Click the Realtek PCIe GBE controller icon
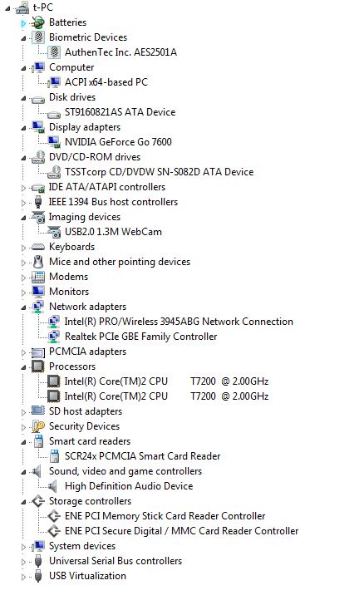This screenshot has width=364, height=600. (54, 337)
